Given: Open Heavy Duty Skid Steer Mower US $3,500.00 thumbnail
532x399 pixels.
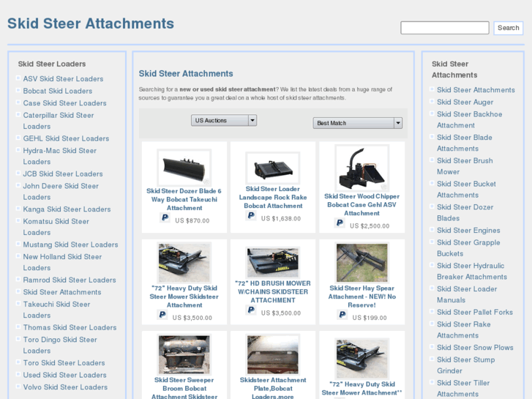Looking at the screenshot, I should 184,263.
